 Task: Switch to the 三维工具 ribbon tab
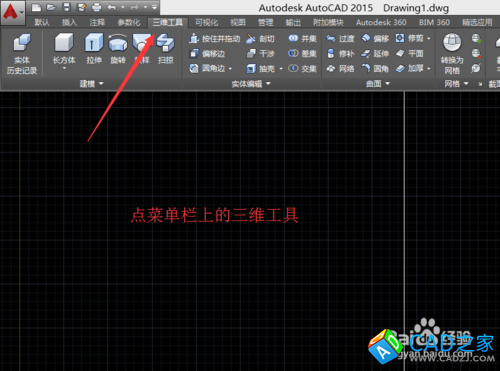(x=168, y=22)
